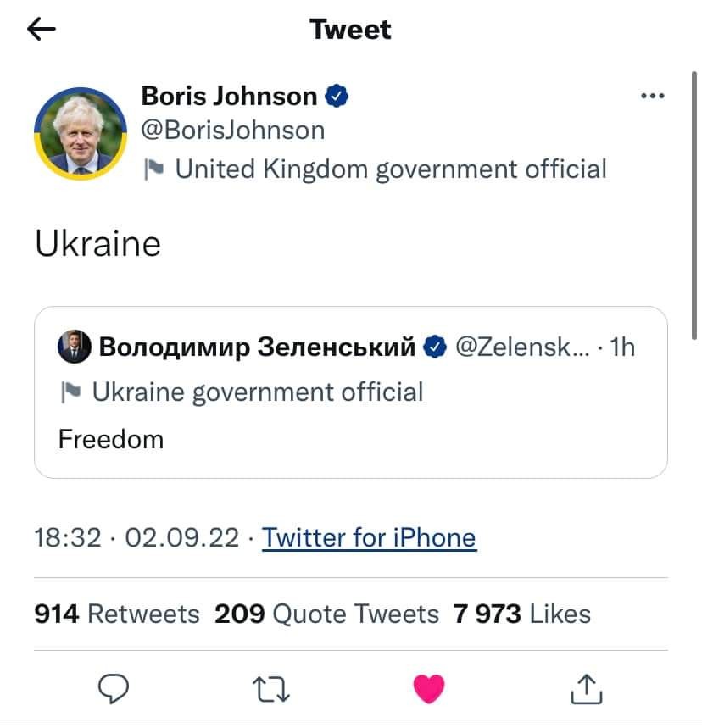
Task: Click the UK government official flag icon
Action: (x=154, y=168)
